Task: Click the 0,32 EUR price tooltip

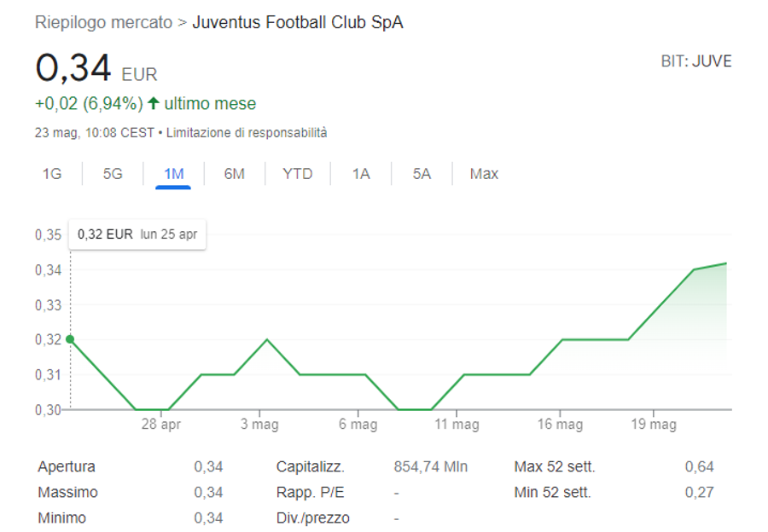Action: coord(137,234)
